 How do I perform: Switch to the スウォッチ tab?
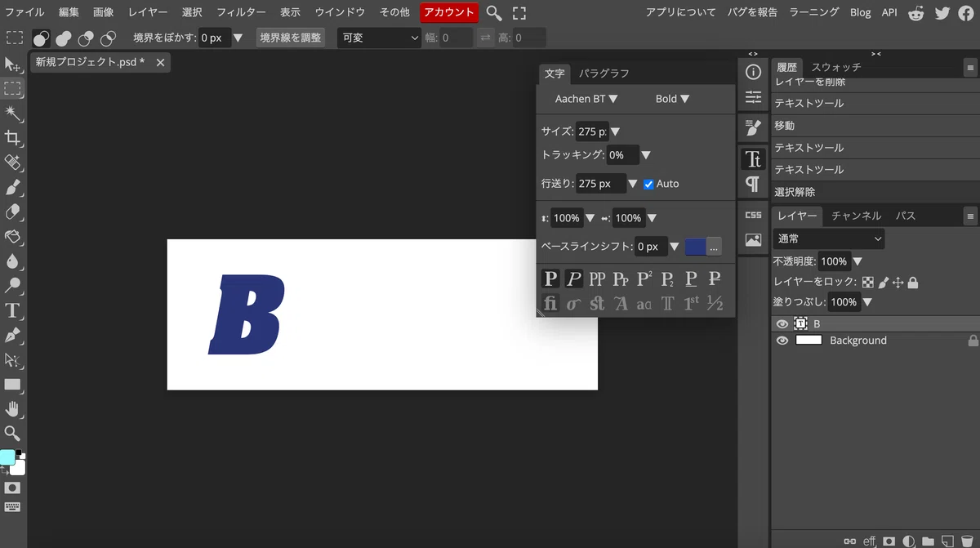[x=836, y=68]
